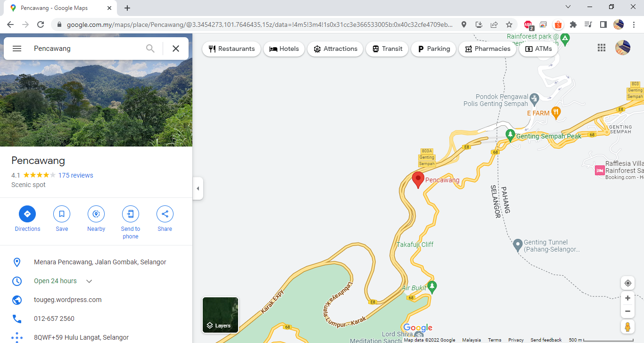This screenshot has height=343, width=644.
Task: Open the tougeg.wordpress.com website link
Action: click(68, 300)
